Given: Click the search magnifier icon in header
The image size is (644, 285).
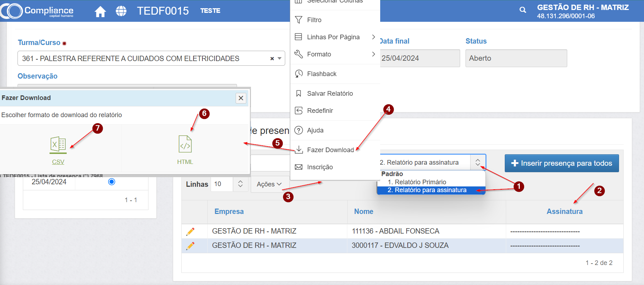Looking at the screenshot, I should tap(523, 10).
